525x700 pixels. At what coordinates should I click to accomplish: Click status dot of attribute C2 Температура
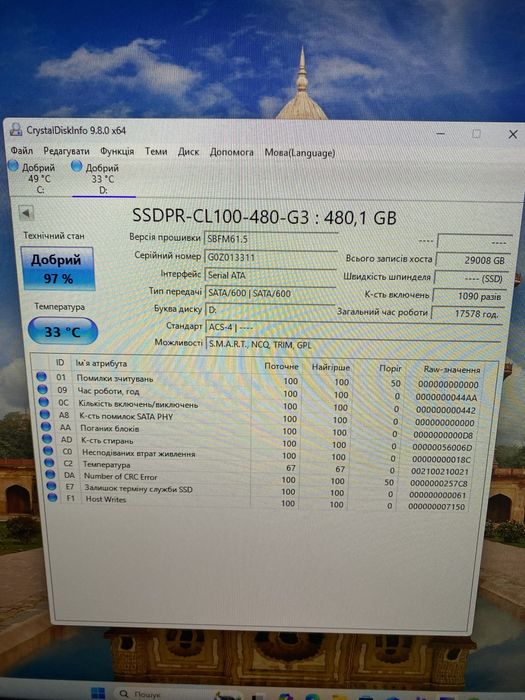coord(50,462)
